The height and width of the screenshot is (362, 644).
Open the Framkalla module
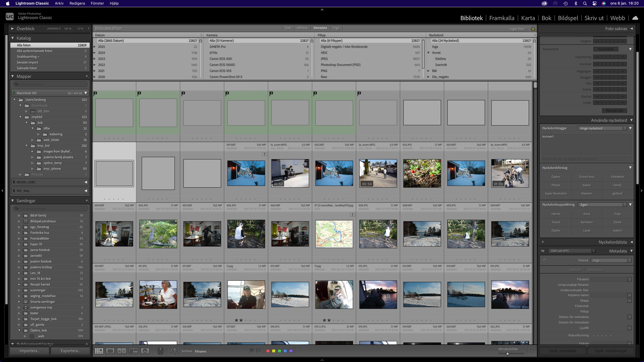coord(502,18)
